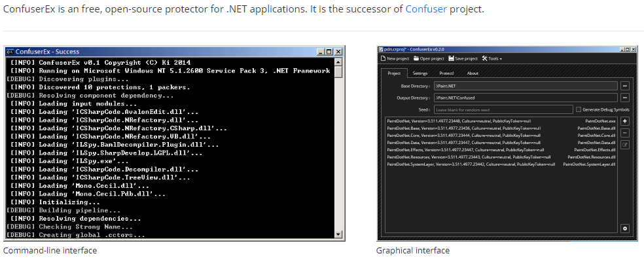Image resolution: width=644 pixels, height=258 pixels.
Task: Select the PaintDotNet.Data.dll module row
Action: click(x=501, y=143)
